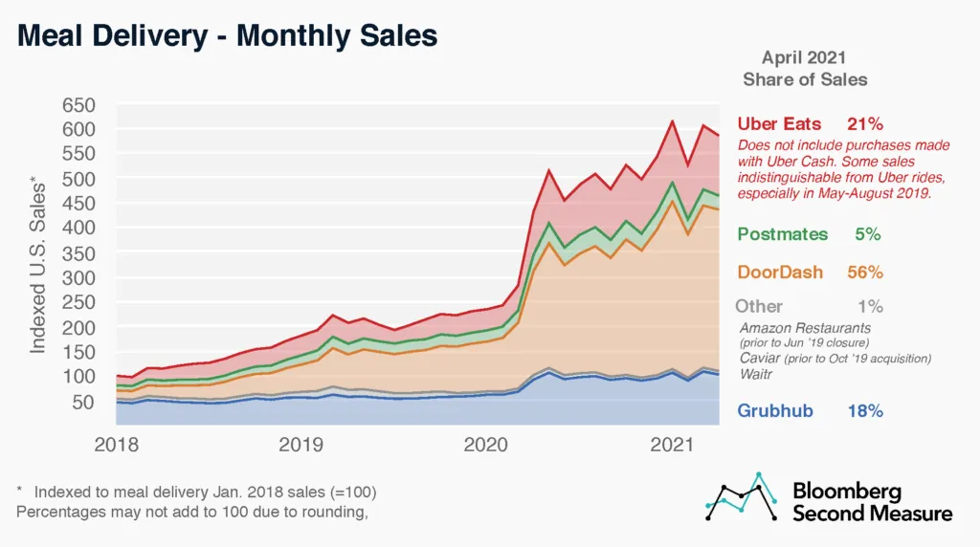Image resolution: width=980 pixels, height=547 pixels.
Task: Select the 'DoorDash' legend label
Action: click(x=780, y=273)
